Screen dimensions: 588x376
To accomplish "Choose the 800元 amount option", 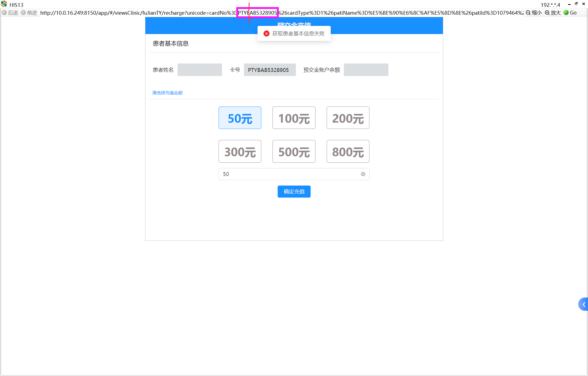I will (x=348, y=151).
